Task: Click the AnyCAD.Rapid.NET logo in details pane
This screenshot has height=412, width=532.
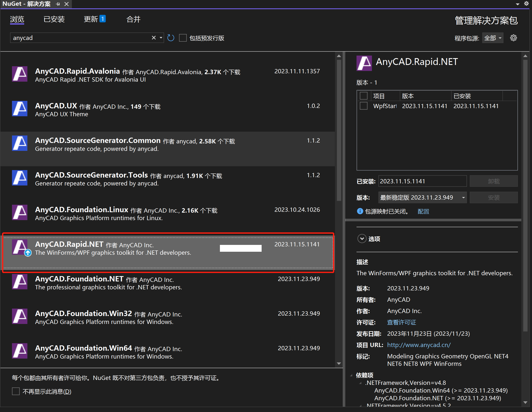Action: pyautogui.click(x=364, y=63)
